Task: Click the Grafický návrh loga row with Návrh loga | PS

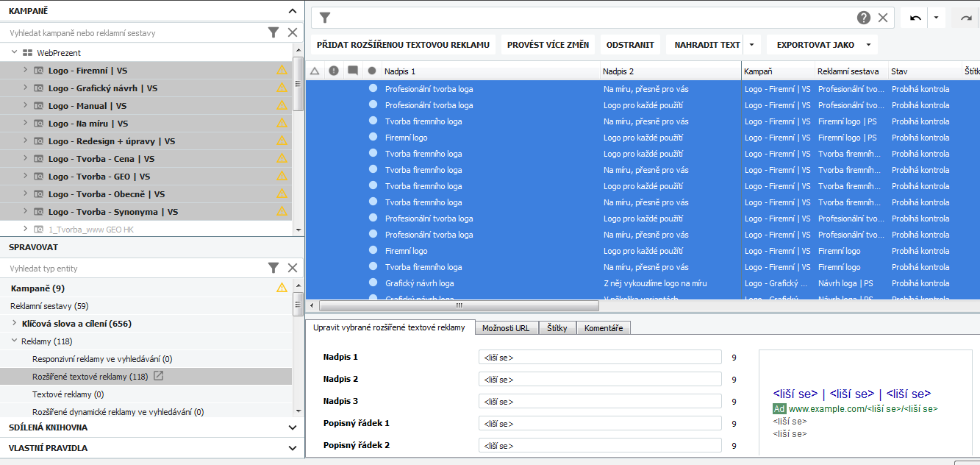Action: [x=643, y=283]
